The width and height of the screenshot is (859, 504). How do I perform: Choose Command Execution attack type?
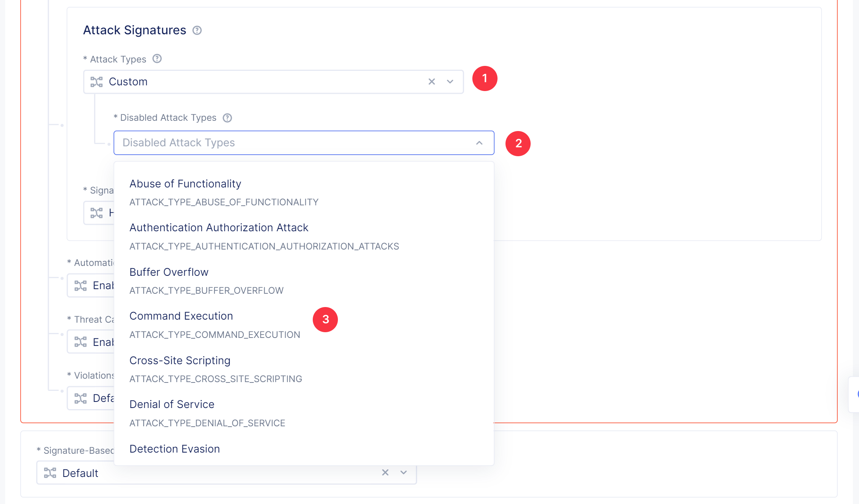point(181,316)
